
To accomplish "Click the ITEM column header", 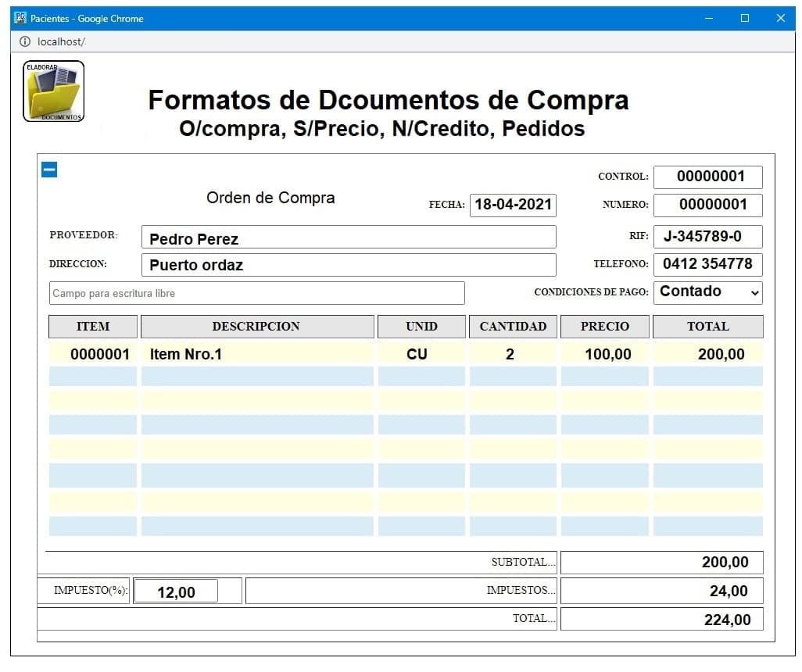I will (93, 327).
